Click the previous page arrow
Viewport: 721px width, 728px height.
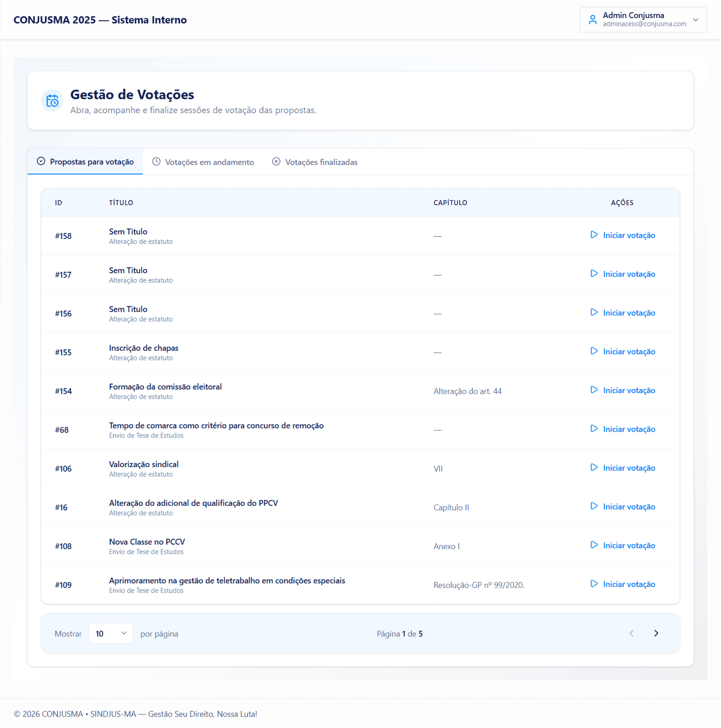point(632,633)
